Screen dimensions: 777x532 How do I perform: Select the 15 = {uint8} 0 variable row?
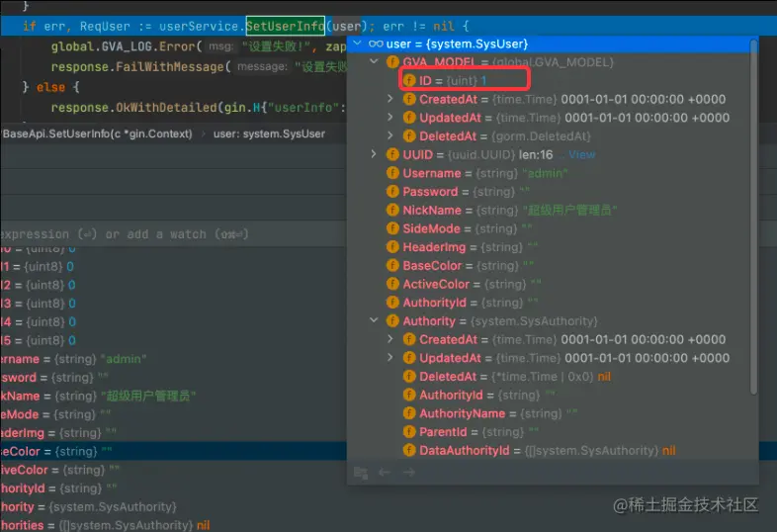click(x=173, y=340)
